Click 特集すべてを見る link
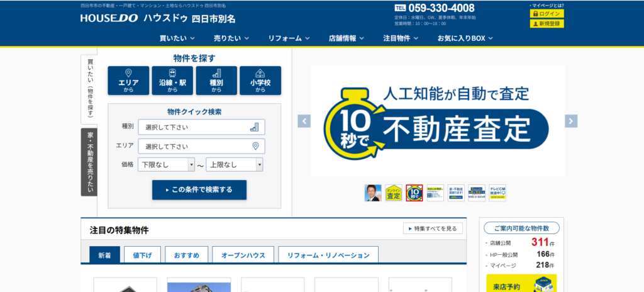This screenshot has height=292, width=644. [x=433, y=228]
